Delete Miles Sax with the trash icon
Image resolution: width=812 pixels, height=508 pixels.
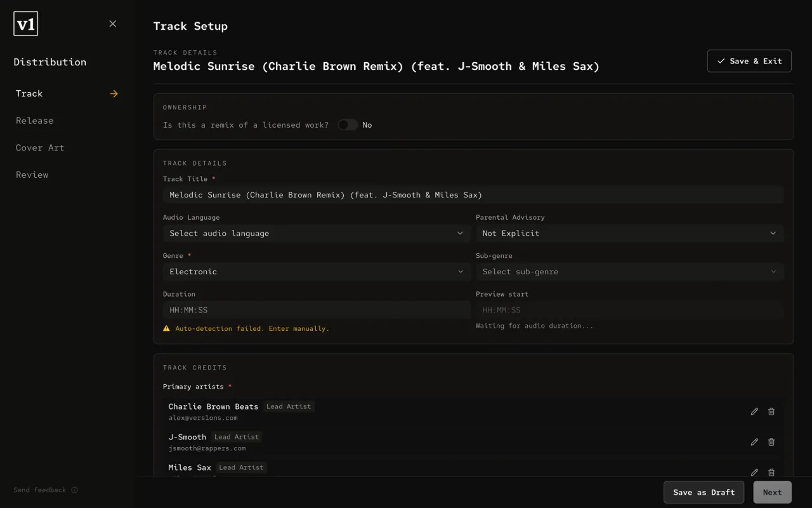pos(771,472)
